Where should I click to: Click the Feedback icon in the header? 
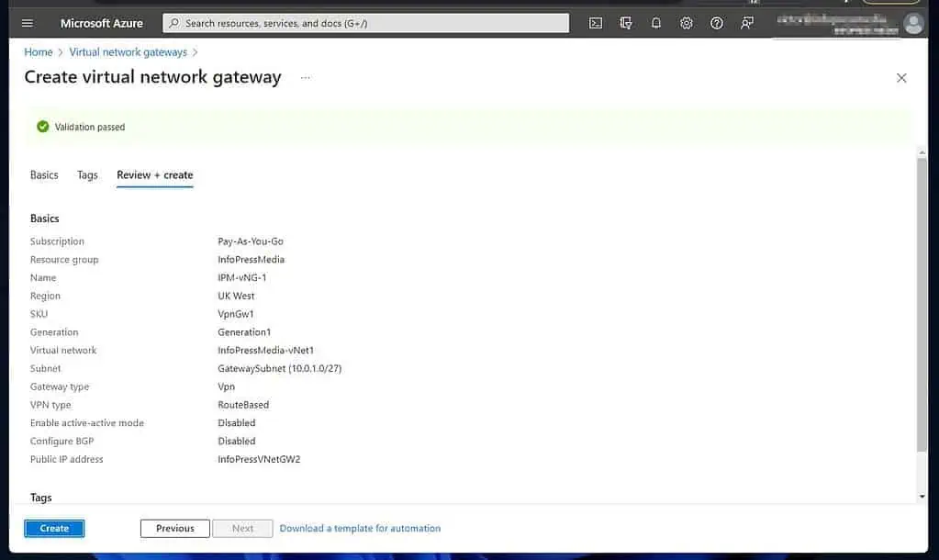[x=747, y=23]
